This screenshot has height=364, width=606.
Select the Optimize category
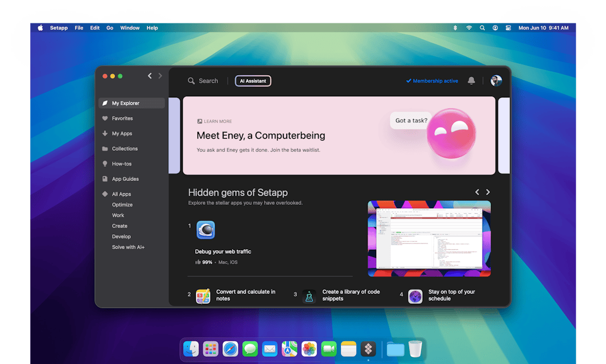click(122, 205)
